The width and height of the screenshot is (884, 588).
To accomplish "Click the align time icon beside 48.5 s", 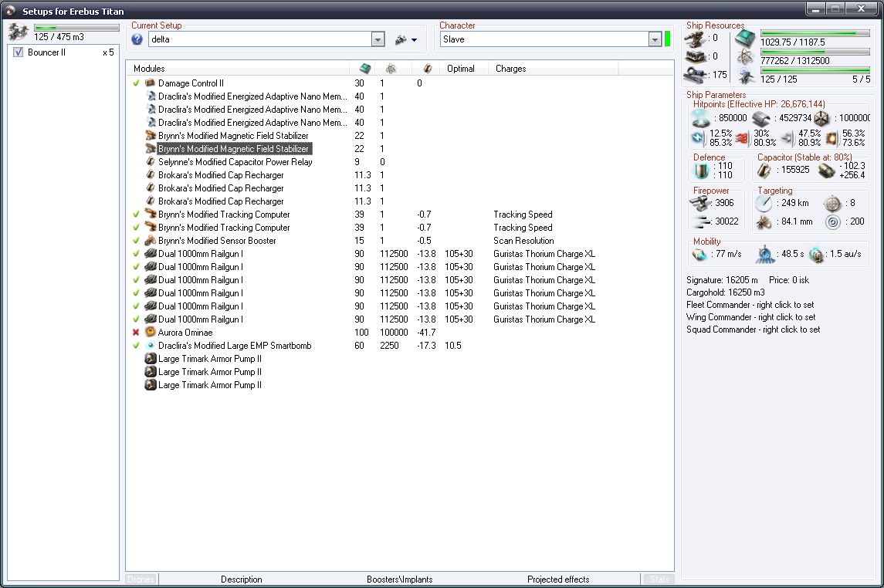I will click(765, 255).
